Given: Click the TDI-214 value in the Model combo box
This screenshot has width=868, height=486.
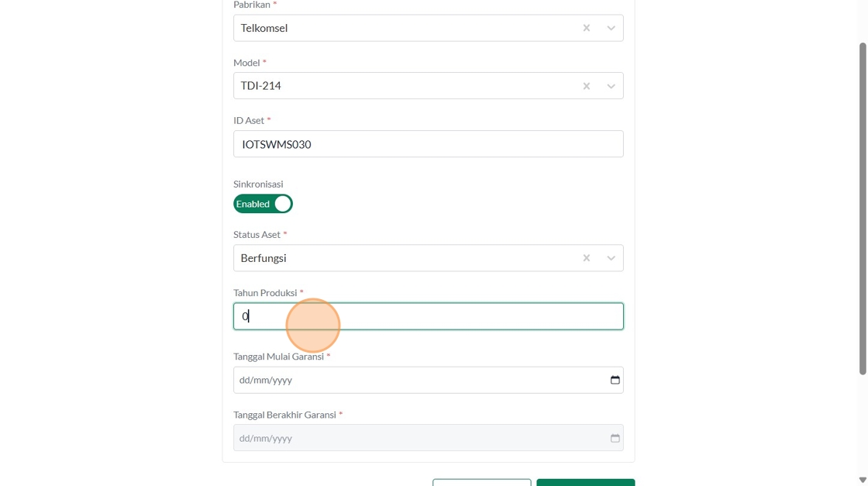Looking at the screenshot, I should tap(261, 86).
